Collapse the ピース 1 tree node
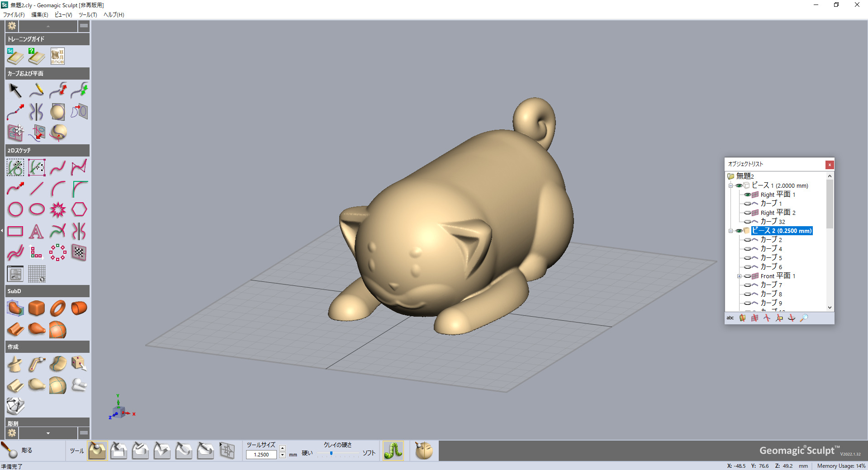 point(730,185)
